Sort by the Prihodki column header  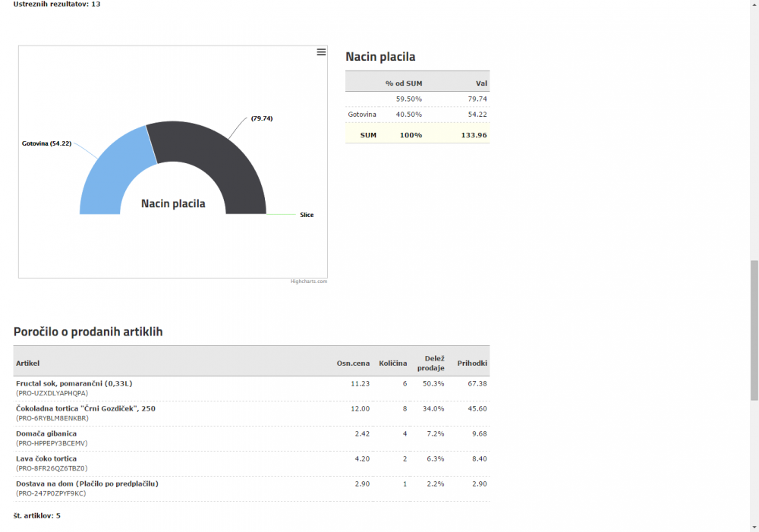click(472, 364)
